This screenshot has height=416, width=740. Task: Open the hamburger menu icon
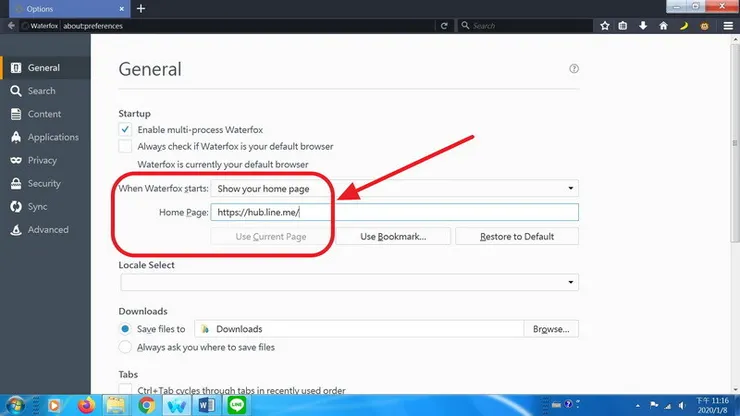tap(728, 25)
